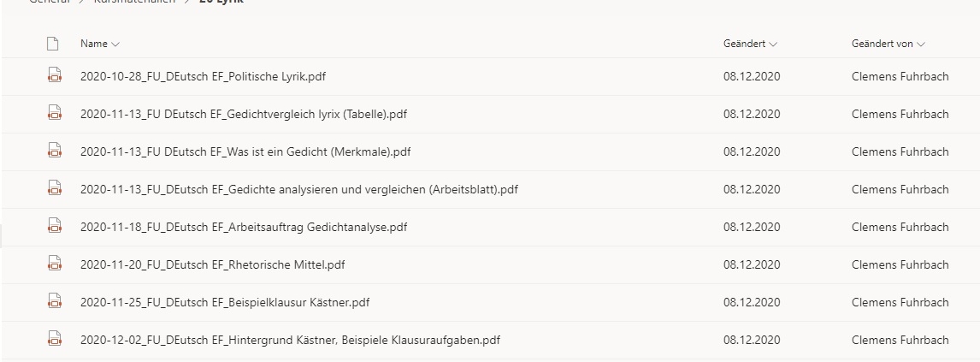Click Clemens Fuhrbach in Hintergrund Kästner row
980x362 pixels.
tap(900, 340)
